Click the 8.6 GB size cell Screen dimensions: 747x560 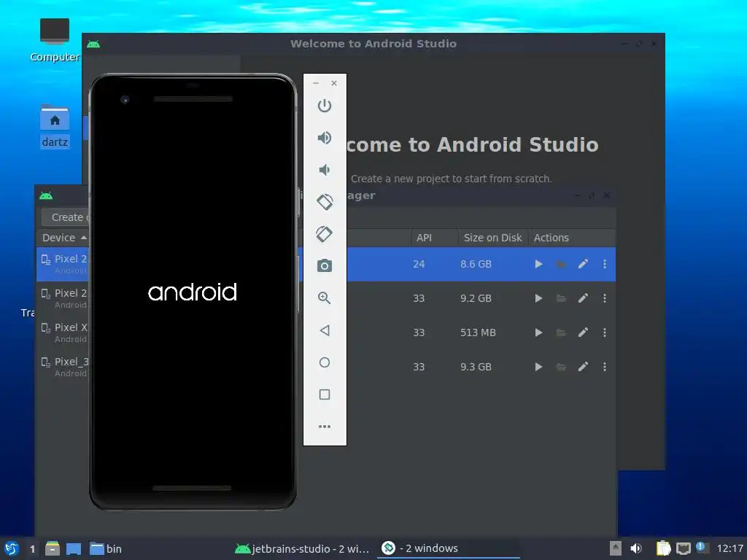pos(476,264)
